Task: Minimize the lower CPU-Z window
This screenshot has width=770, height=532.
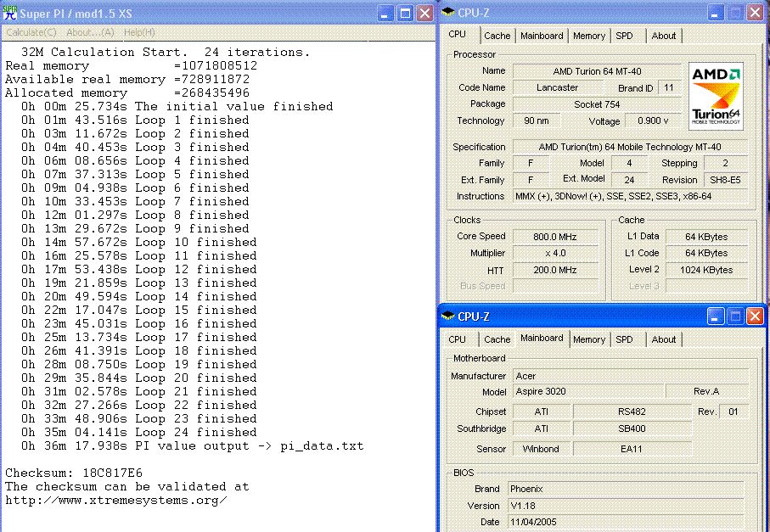Action: (x=715, y=316)
